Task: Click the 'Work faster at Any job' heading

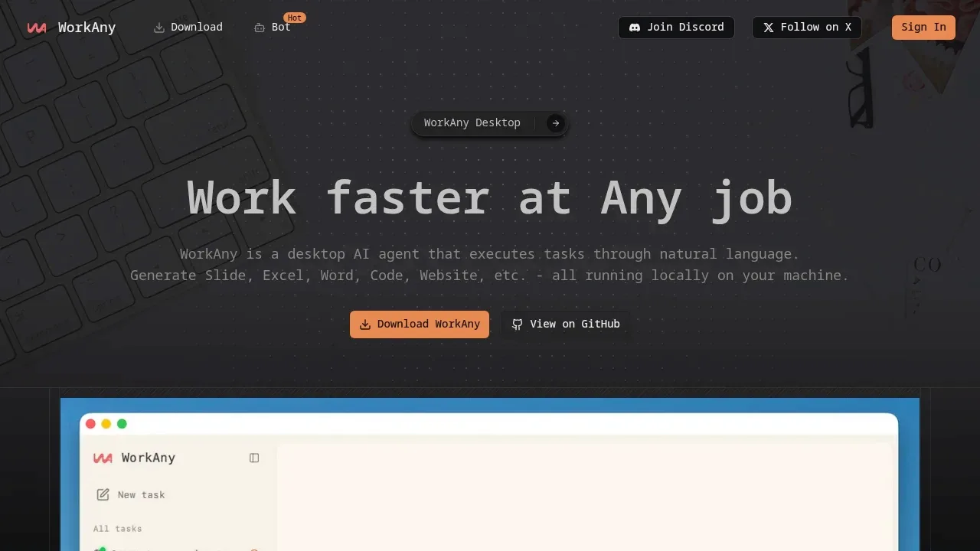Action: (x=490, y=197)
